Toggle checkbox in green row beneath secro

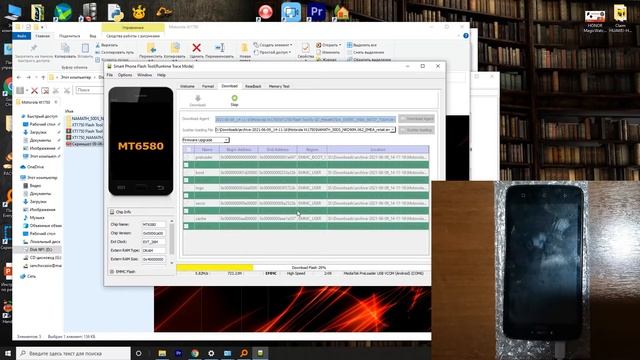tap(186, 211)
